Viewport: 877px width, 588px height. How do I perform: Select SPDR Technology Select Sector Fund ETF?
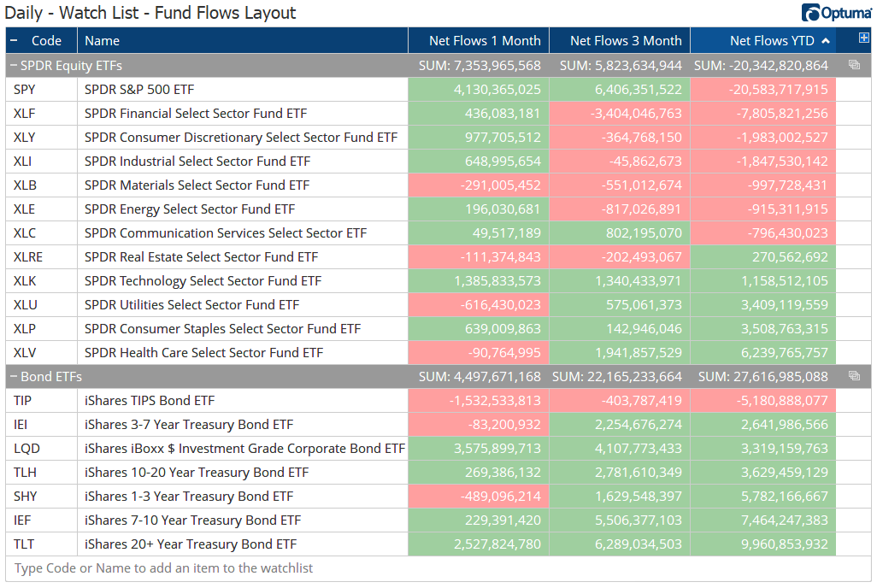click(x=203, y=281)
